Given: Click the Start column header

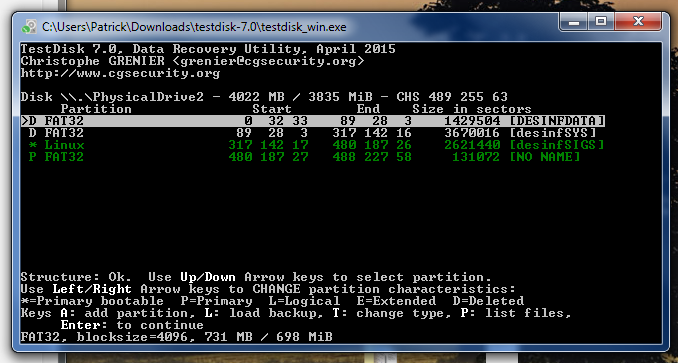Looking at the screenshot, I should pyautogui.click(x=272, y=109).
